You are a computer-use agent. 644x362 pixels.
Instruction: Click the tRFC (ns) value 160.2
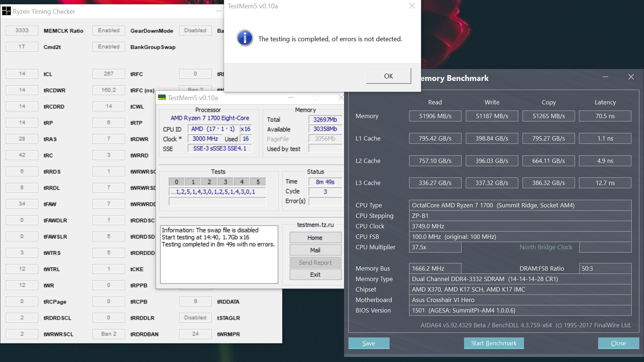point(109,90)
